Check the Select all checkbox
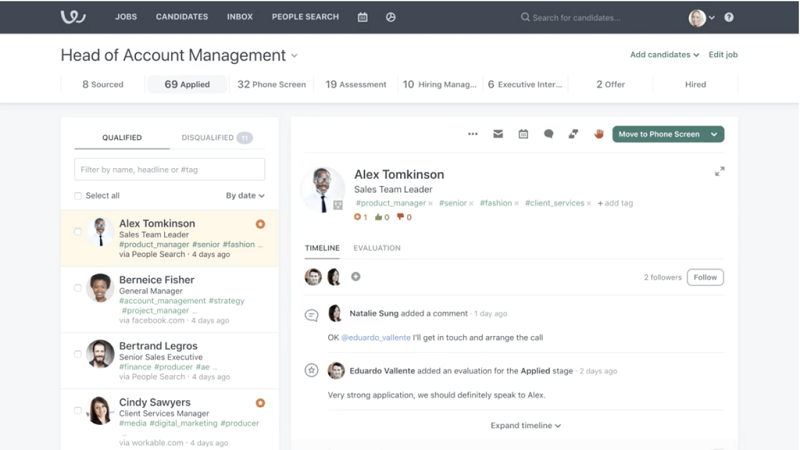Screen dimensions: 800x450 click(78, 196)
